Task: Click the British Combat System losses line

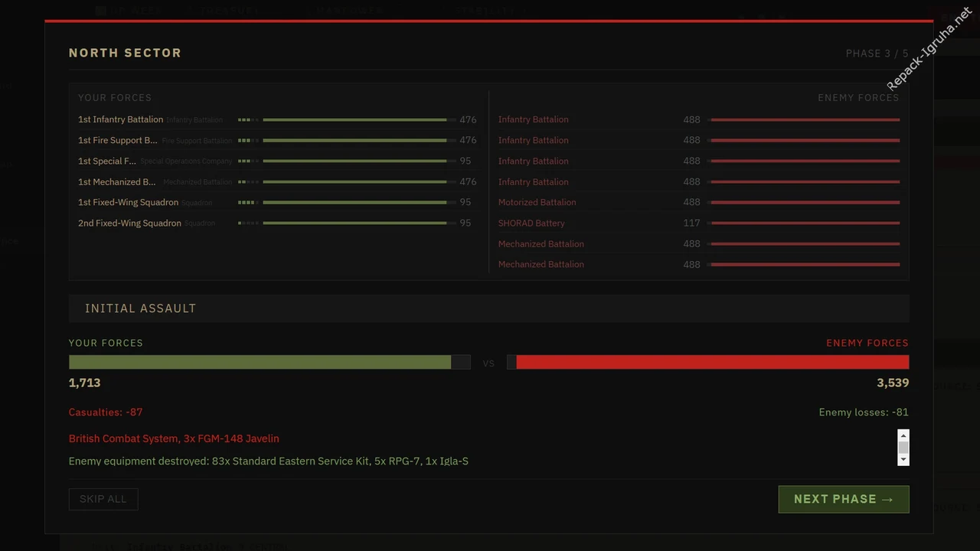Action: pos(174,439)
